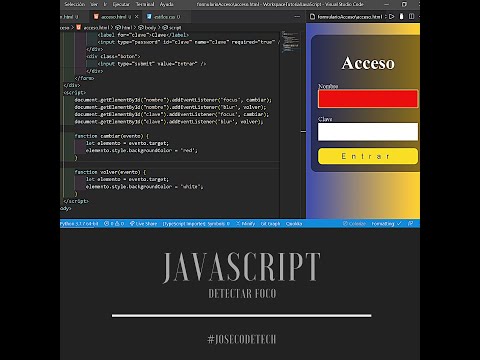
Task: Click the input type="submit" code line
Action: pyautogui.click(x=152, y=64)
